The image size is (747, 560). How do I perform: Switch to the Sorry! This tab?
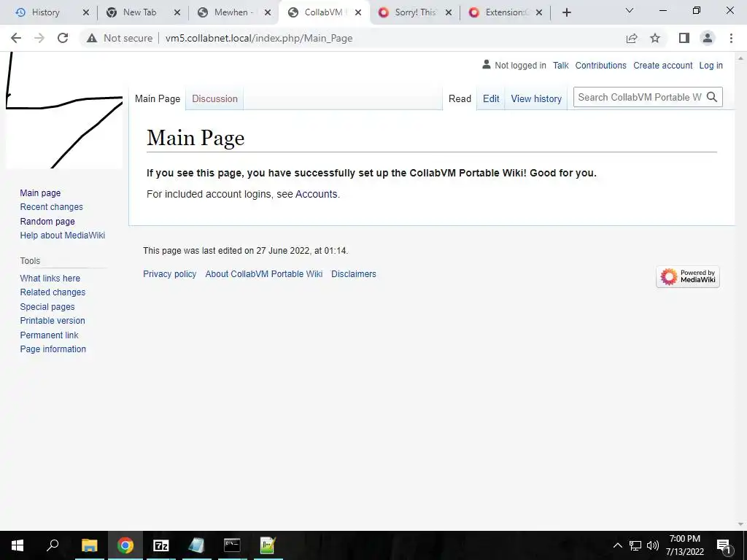click(x=414, y=12)
